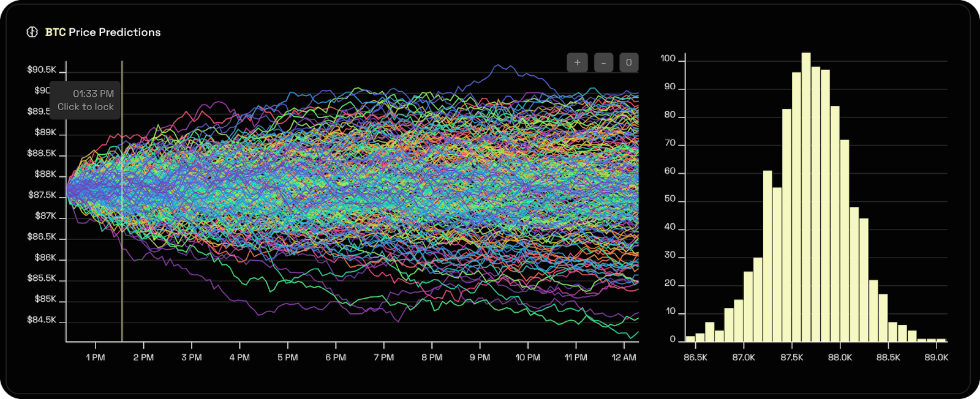980x399 pixels.
Task: Click the leftmost histogram bar near 86.5K
Action: [x=690, y=338]
